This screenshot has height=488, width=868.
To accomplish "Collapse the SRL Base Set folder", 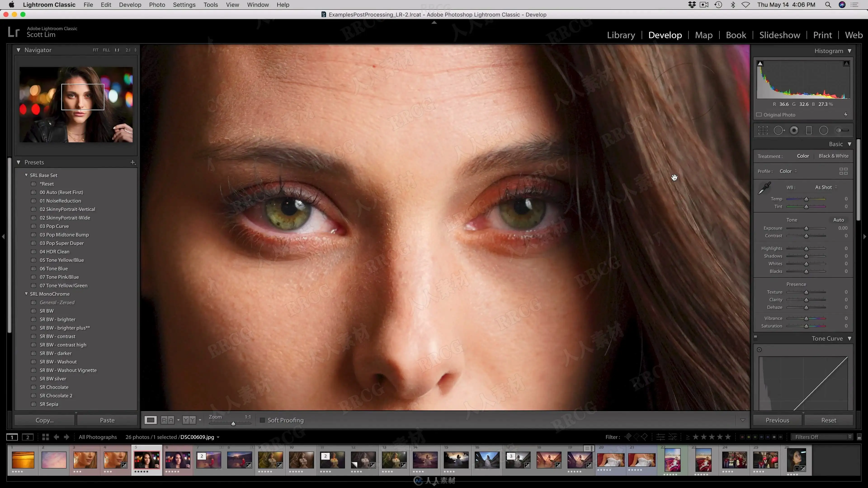I will click(x=26, y=175).
